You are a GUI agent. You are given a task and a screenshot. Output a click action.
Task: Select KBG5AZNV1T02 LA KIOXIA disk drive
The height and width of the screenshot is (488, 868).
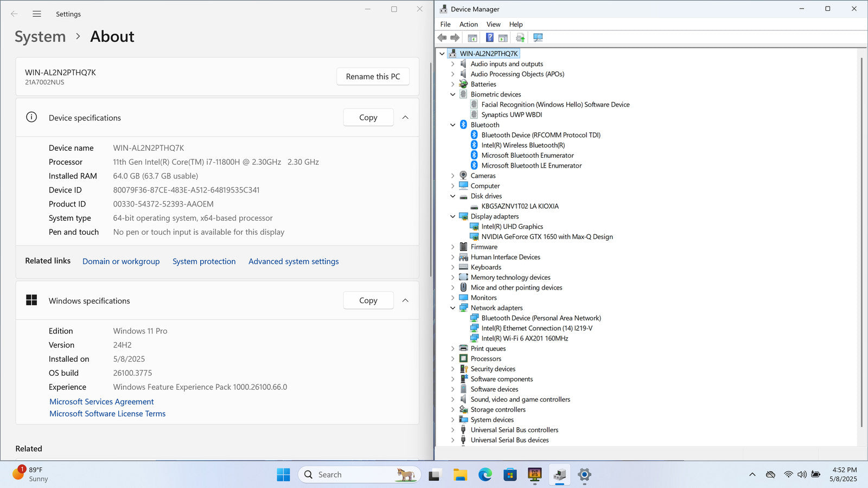(520, 207)
